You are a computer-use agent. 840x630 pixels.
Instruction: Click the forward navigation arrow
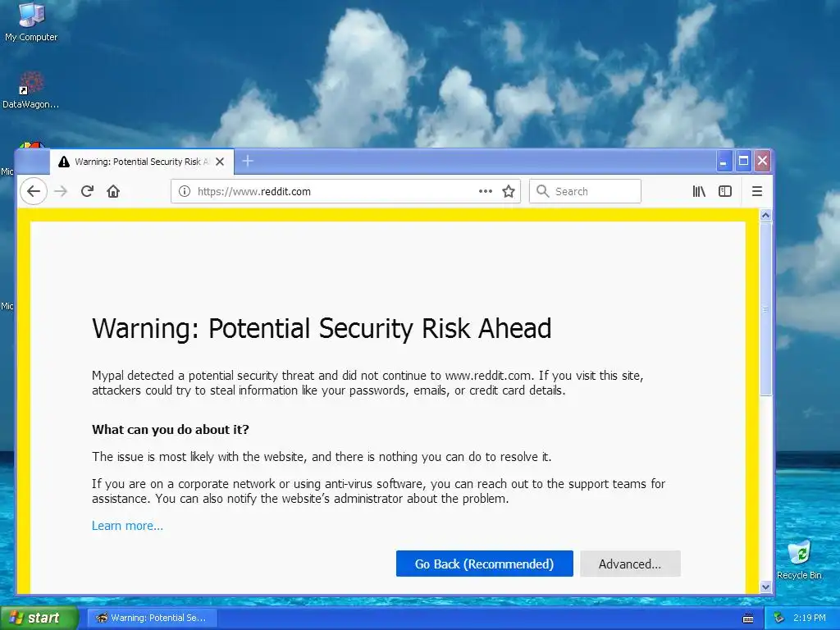(x=61, y=191)
